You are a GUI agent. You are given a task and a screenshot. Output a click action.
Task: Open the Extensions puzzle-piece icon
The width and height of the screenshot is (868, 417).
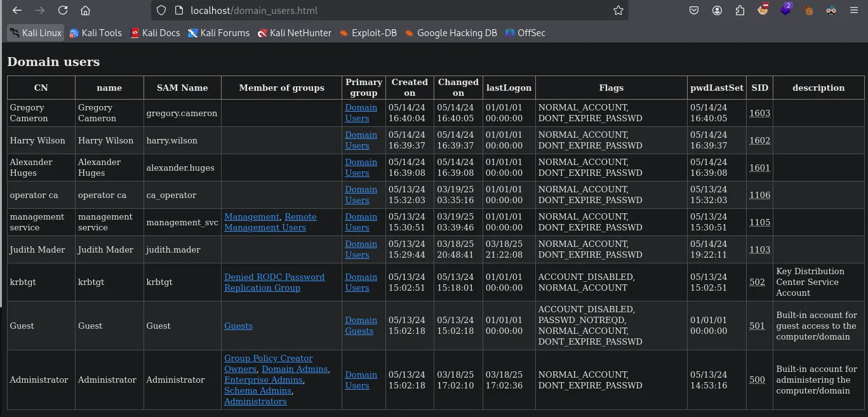(740, 10)
